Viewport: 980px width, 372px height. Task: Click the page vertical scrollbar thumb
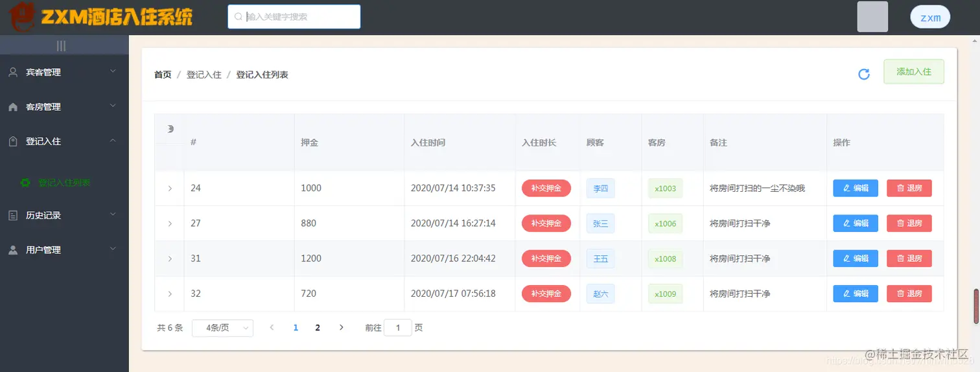976,306
